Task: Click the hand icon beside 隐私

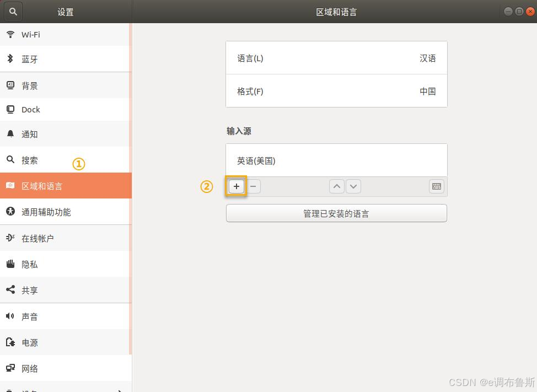Action: click(x=10, y=264)
